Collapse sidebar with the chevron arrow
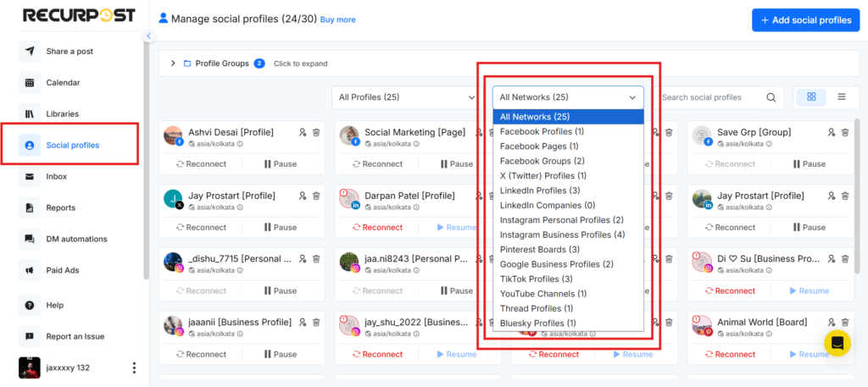The height and width of the screenshot is (387, 868). [148, 36]
